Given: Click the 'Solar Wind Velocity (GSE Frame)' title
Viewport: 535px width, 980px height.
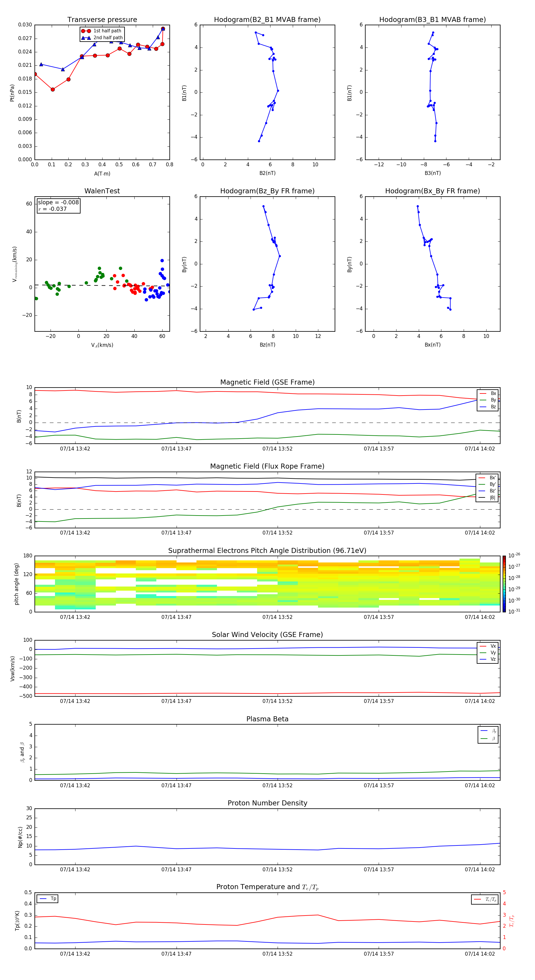Looking at the screenshot, I should [267, 635].
